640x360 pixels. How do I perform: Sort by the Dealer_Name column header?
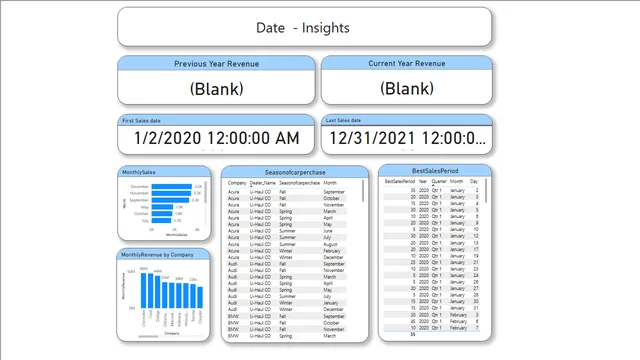263,183
